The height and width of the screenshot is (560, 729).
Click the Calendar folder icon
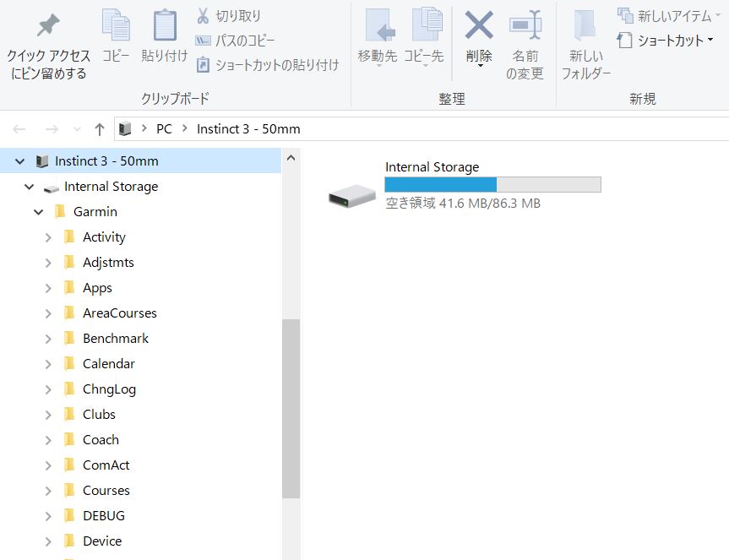pyautogui.click(x=69, y=363)
